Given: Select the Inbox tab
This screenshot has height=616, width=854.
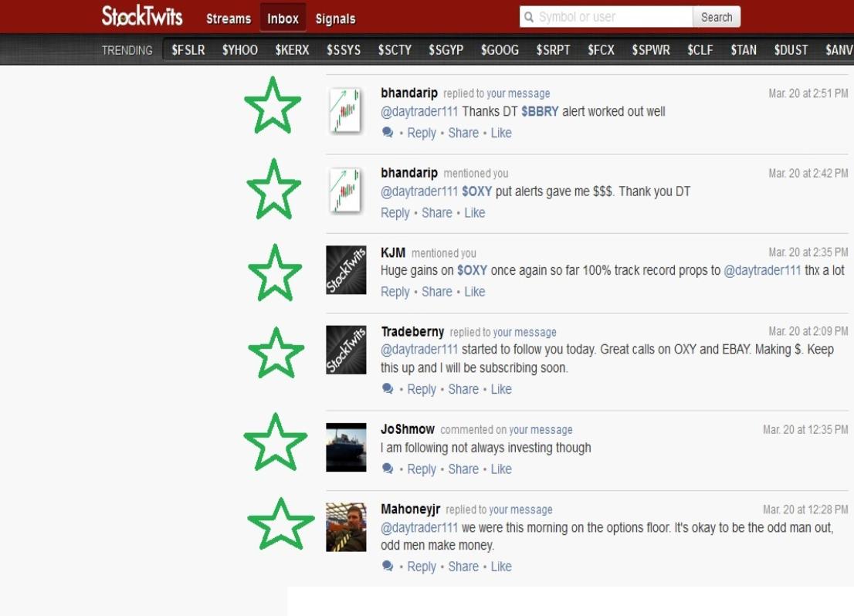Looking at the screenshot, I should click(x=283, y=18).
